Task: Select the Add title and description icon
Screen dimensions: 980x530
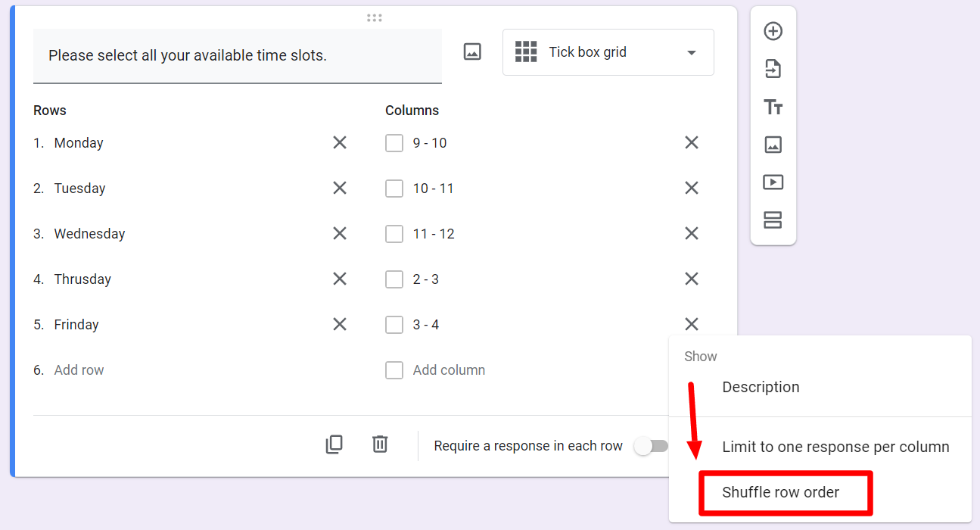Action: tap(773, 107)
